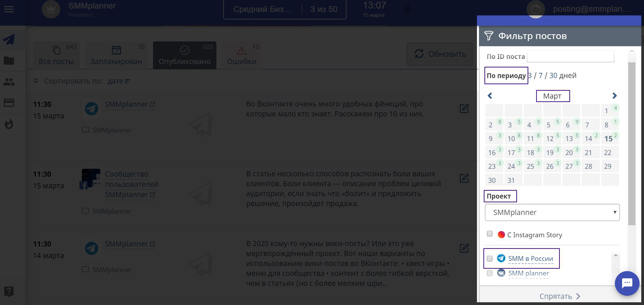Open the hamburger menu icon
The width and height of the screenshot is (644, 305).
[x=9, y=10]
